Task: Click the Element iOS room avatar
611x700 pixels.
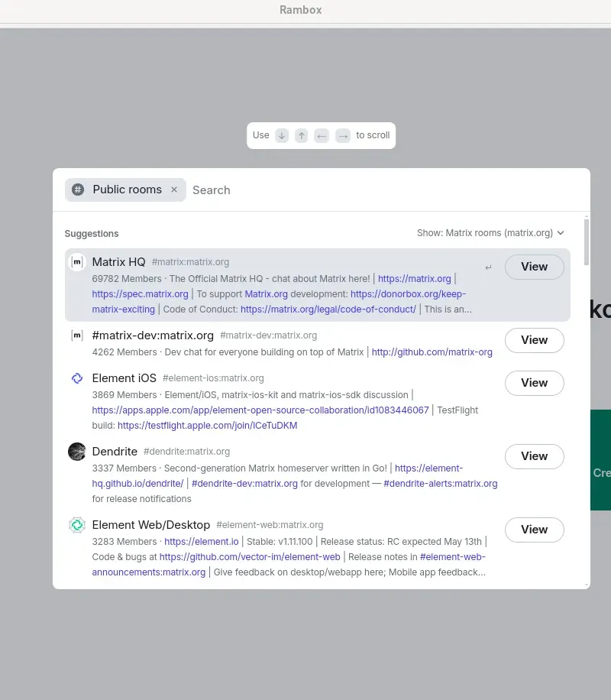Action: (77, 378)
